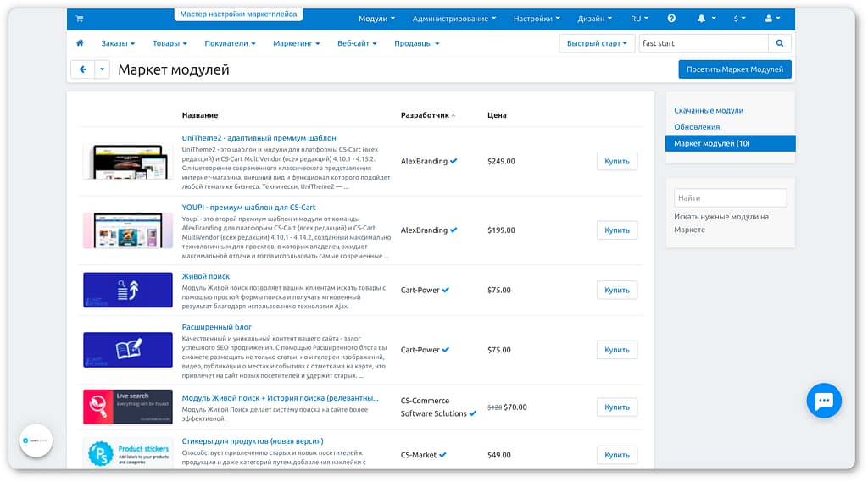Click the search magnifier button
868x482 pixels.
[780, 43]
